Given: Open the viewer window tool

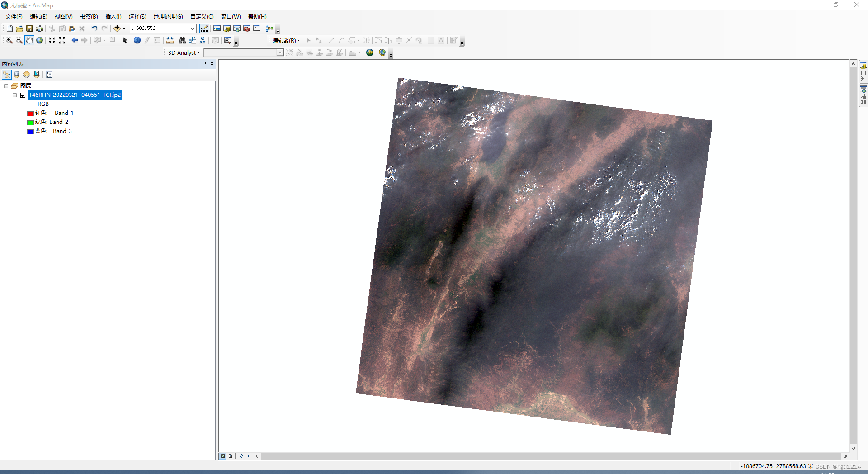Looking at the screenshot, I should click(228, 40).
